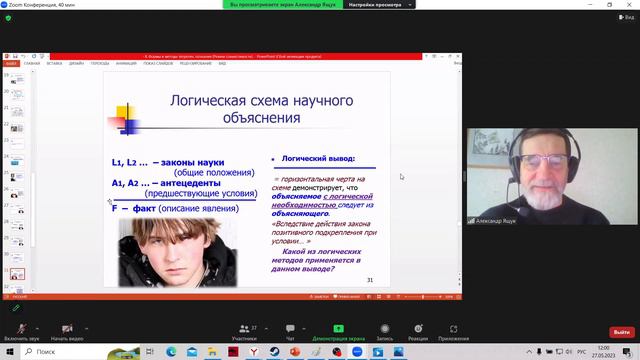Open PowerPoint ФАЙЛ tab
Viewport: 640px width, 360px height.
pos(11,64)
